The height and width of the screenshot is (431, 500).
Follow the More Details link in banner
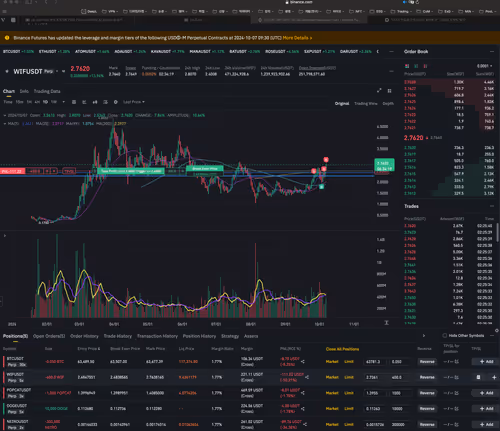(x=297, y=38)
